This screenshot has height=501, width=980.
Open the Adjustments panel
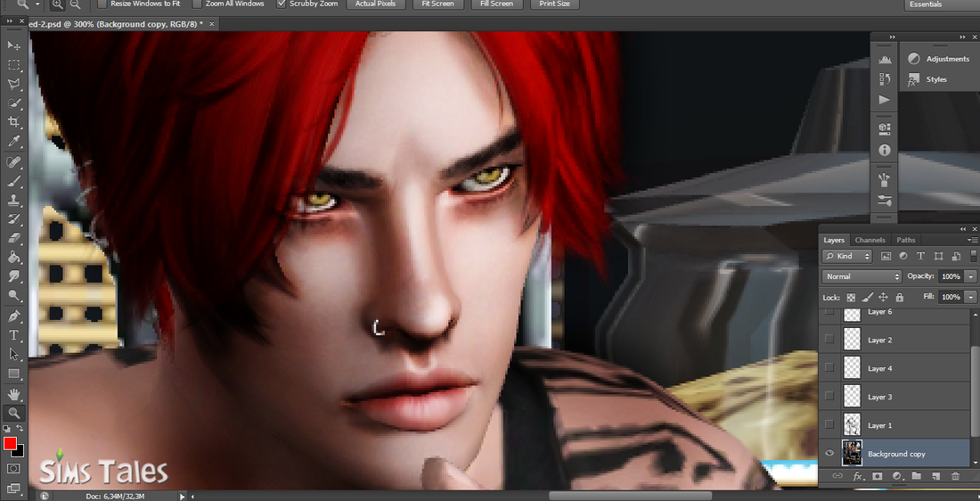(x=939, y=59)
